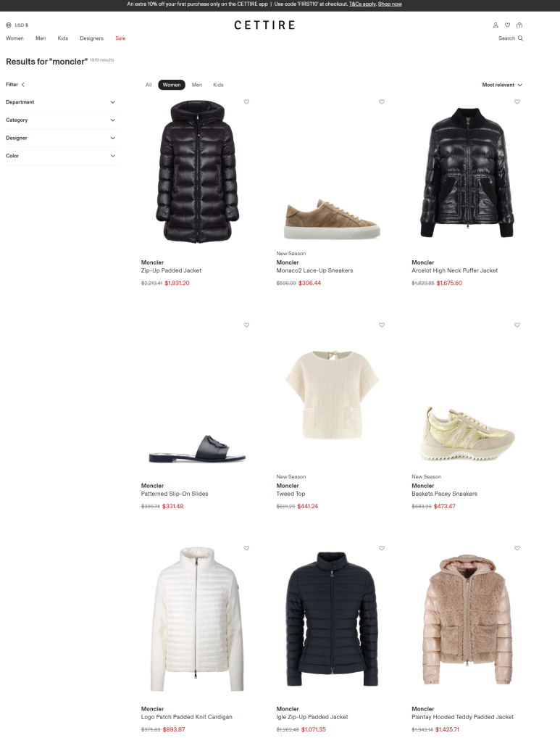Switch to the Men results tab

[x=196, y=85]
